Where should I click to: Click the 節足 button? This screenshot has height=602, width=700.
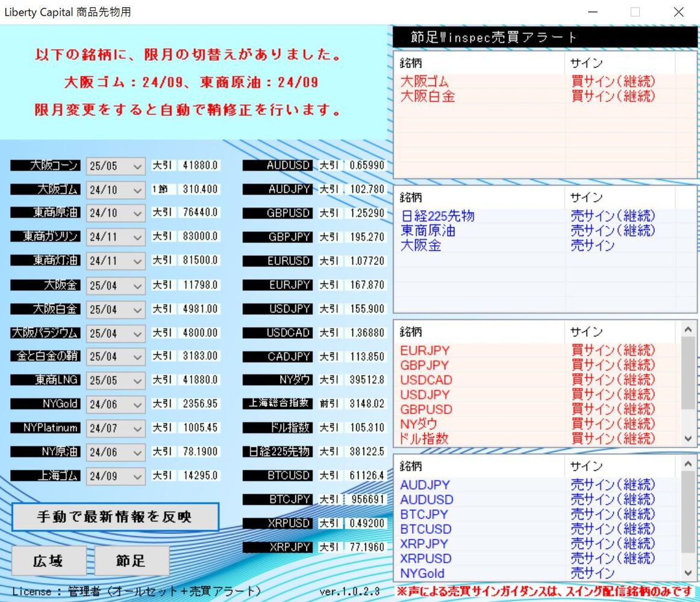click(x=132, y=561)
